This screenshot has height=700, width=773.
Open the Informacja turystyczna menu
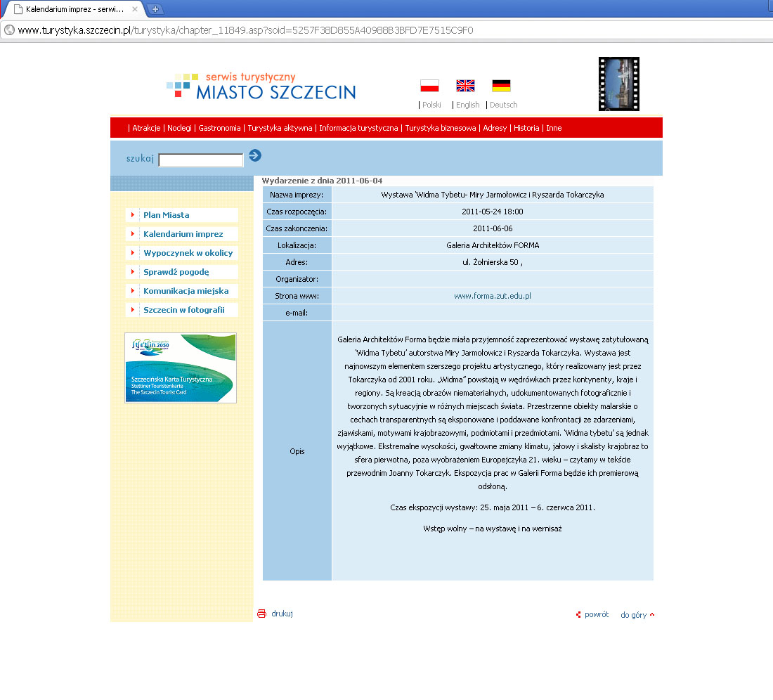point(358,128)
